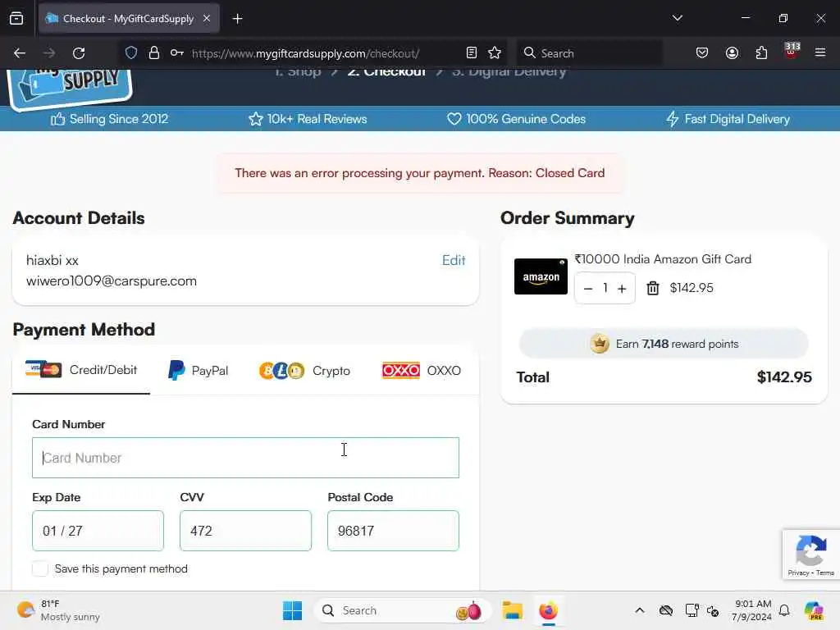Click the wiwero1009@carspure.com email text
This screenshot has width=840, height=630.
112,281
